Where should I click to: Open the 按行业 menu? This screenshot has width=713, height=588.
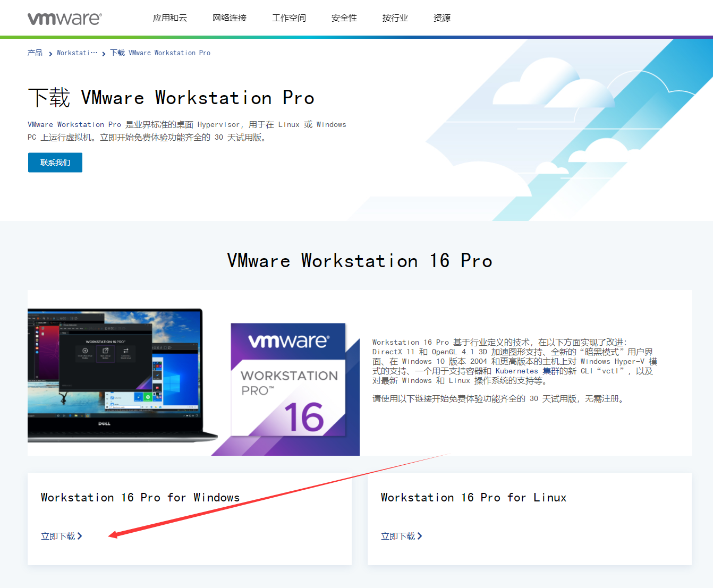(395, 18)
